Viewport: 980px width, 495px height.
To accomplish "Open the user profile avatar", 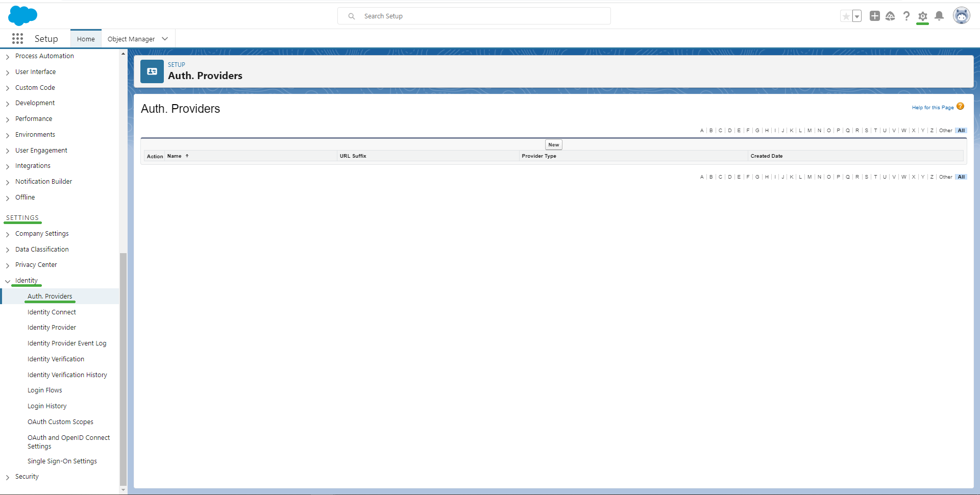I will click(x=962, y=16).
